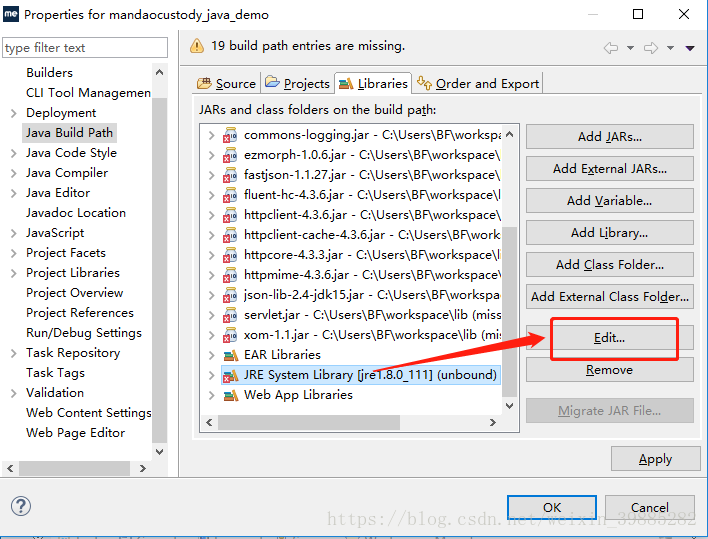The height and width of the screenshot is (539, 708).
Task: Open the Order and Export tab
Action: coord(478,84)
